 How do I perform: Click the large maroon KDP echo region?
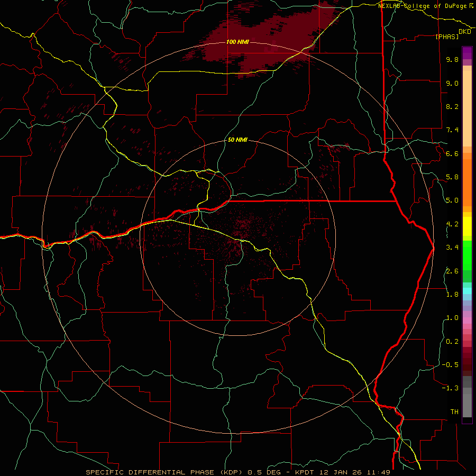264,40
